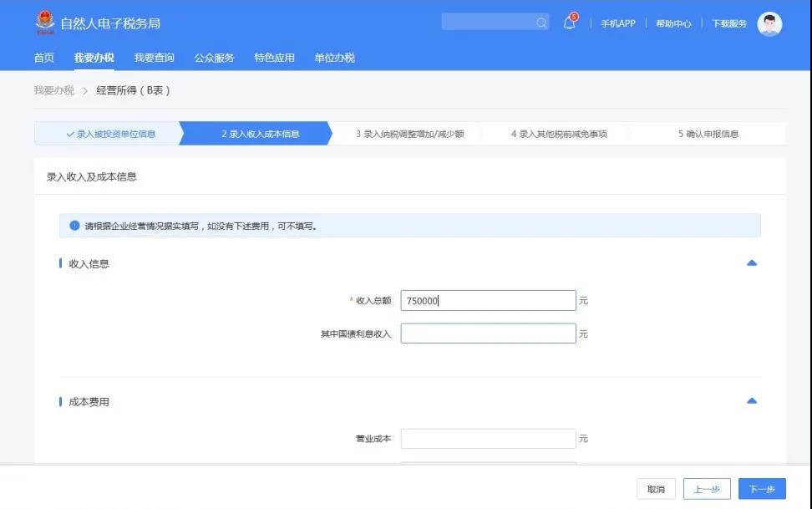This screenshot has width=812, height=509.
Task: Open the user avatar profile picture
Action: 769,23
